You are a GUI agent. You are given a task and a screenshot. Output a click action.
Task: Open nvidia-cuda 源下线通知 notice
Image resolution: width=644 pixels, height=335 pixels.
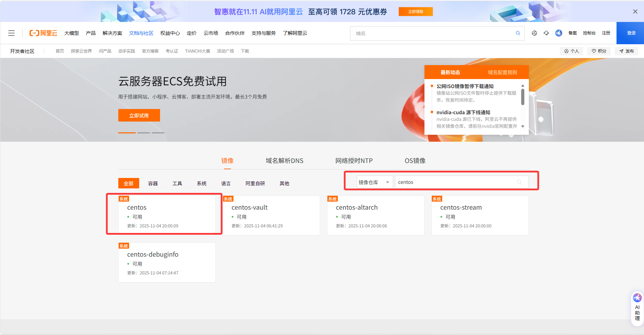click(463, 112)
